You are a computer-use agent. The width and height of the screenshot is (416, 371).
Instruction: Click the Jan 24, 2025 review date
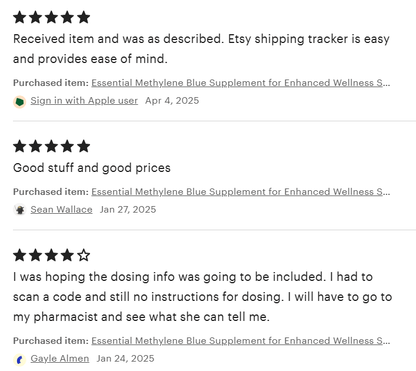pyautogui.click(x=125, y=359)
